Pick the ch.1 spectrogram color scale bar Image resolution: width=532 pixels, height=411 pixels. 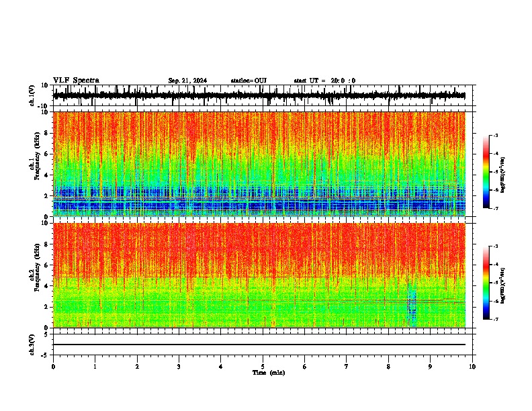coord(486,172)
